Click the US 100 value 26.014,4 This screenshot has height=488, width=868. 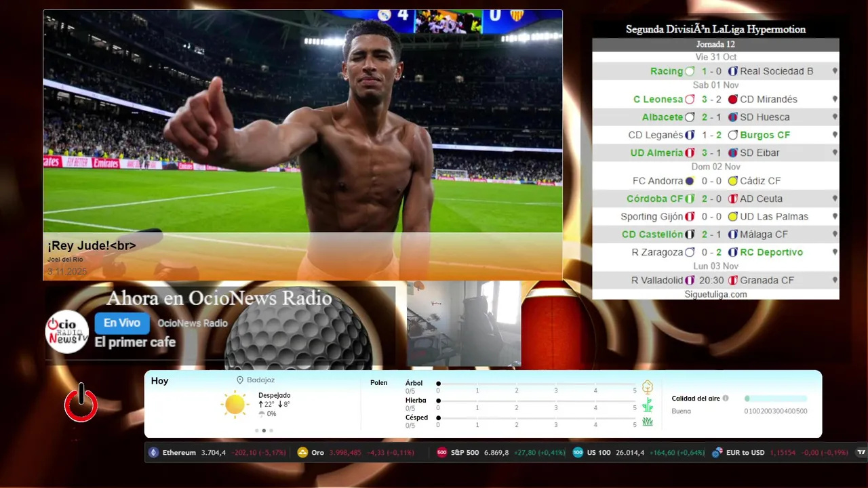point(629,453)
